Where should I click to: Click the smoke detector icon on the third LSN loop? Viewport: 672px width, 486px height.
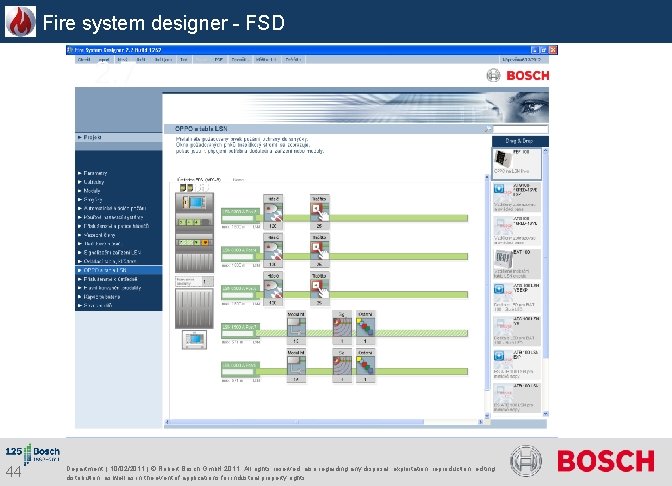point(273,289)
